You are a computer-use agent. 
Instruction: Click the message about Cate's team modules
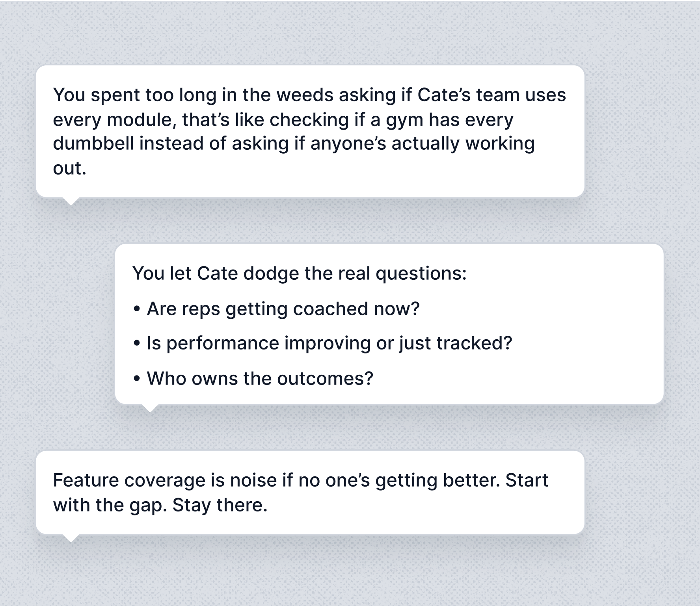(310, 131)
